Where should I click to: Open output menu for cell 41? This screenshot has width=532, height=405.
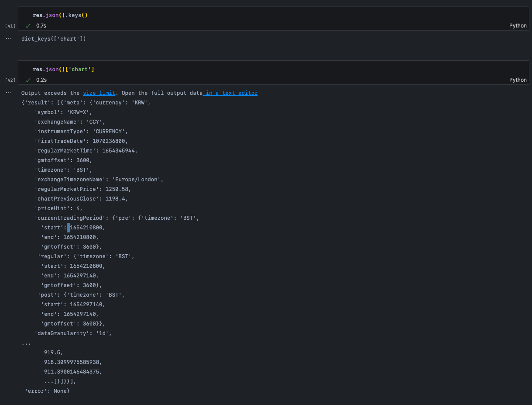tap(9, 38)
